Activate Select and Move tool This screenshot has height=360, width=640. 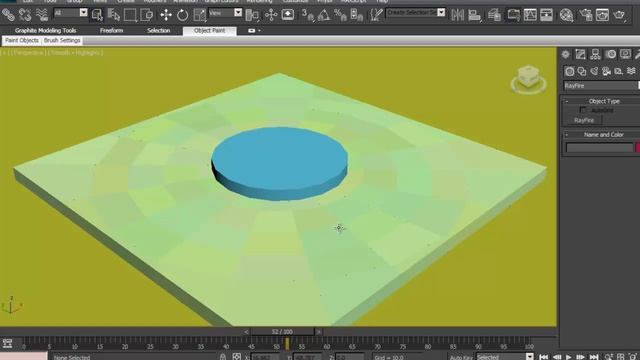click(166, 15)
